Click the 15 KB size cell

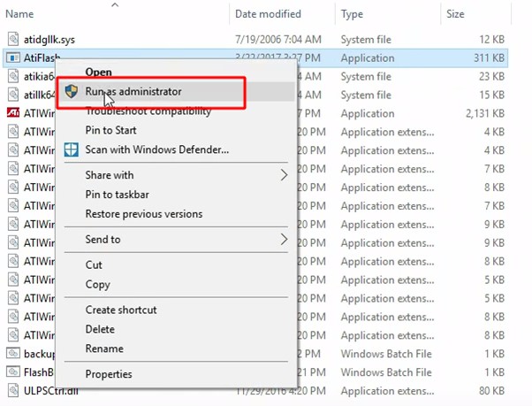click(x=491, y=95)
